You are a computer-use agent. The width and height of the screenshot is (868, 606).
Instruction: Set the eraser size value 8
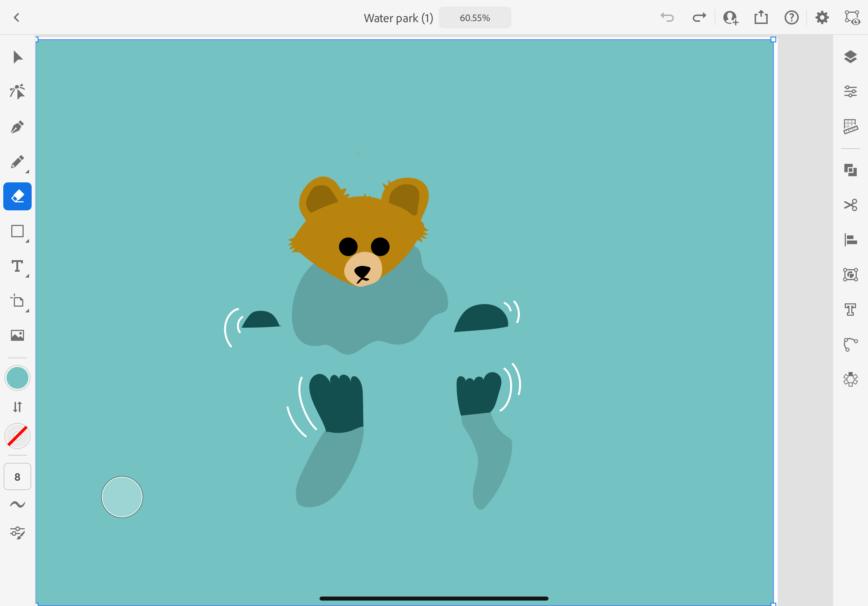click(x=17, y=477)
